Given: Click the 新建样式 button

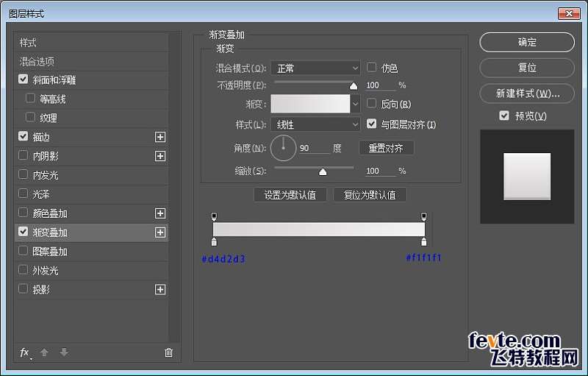Looking at the screenshot, I should point(527,93).
